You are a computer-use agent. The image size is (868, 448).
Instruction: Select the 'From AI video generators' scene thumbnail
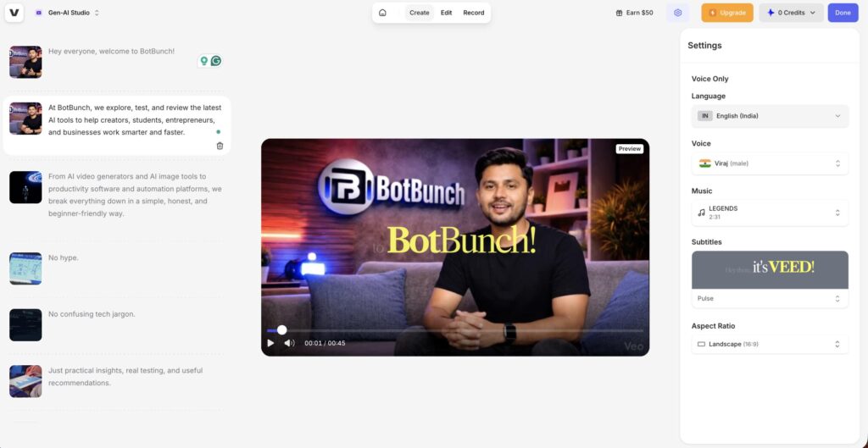(25, 187)
